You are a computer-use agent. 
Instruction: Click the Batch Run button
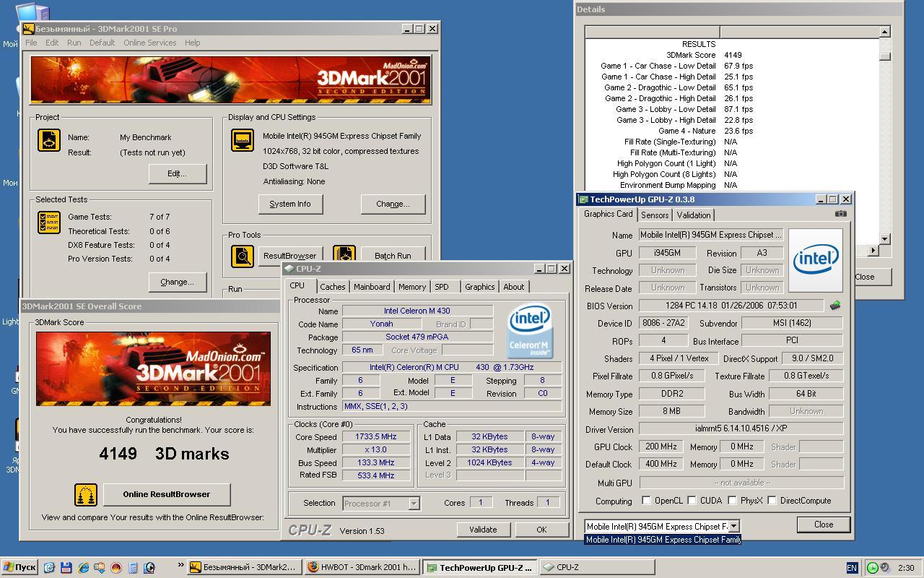tap(393, 255)
